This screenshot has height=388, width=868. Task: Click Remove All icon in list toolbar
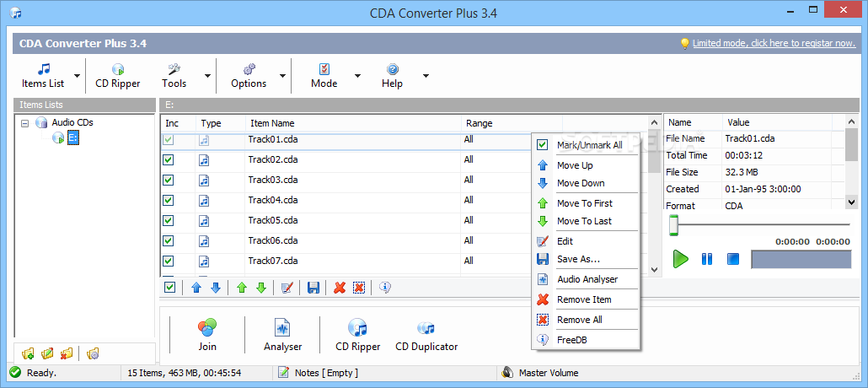pyautogui.click(x=359, y=287)
